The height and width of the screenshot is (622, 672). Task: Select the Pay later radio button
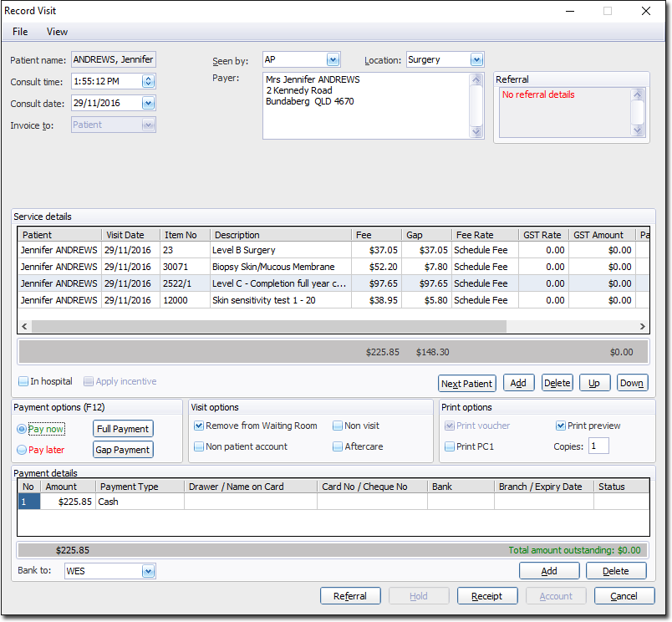tap(22, 450)
